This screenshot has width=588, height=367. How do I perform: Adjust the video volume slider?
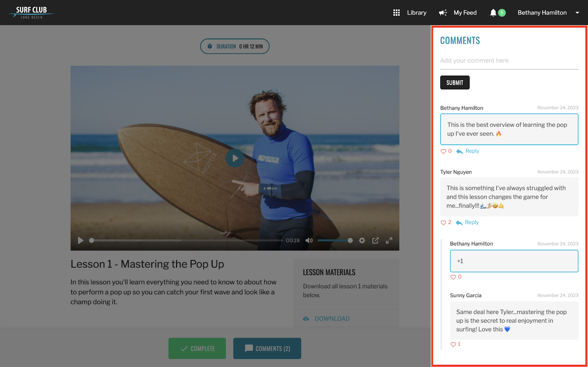334,240
